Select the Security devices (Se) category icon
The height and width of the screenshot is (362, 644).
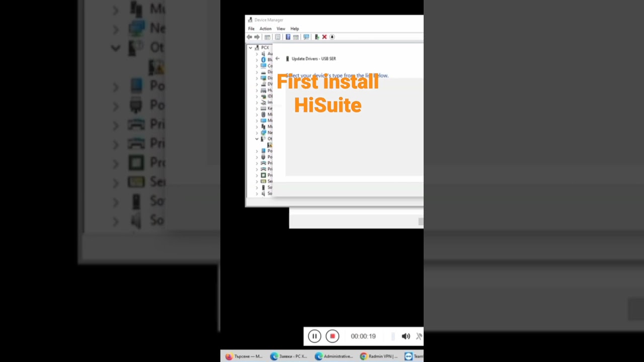click(263, 181)
